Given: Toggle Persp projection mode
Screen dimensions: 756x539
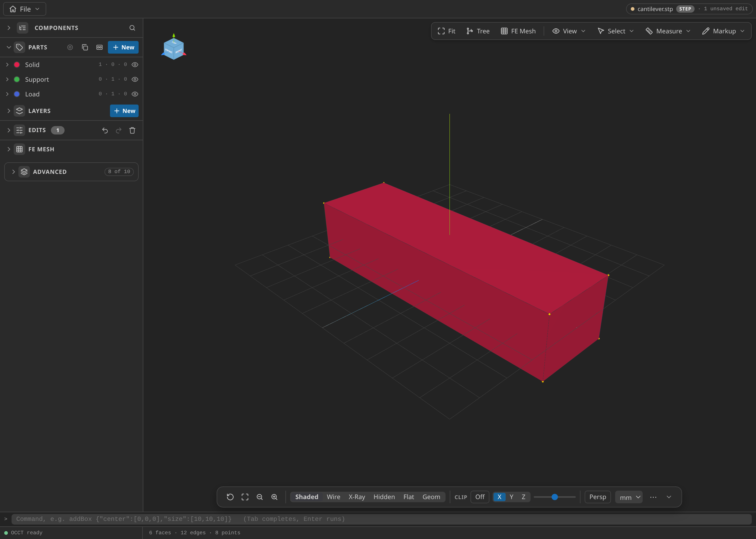Looking at the screenshot, I should tap(597, 497).
